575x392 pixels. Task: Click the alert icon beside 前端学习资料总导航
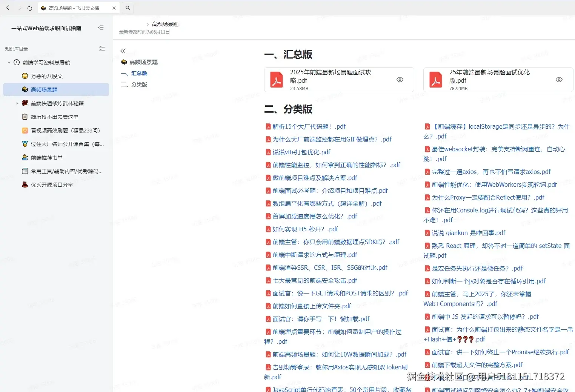pos(16,62)
